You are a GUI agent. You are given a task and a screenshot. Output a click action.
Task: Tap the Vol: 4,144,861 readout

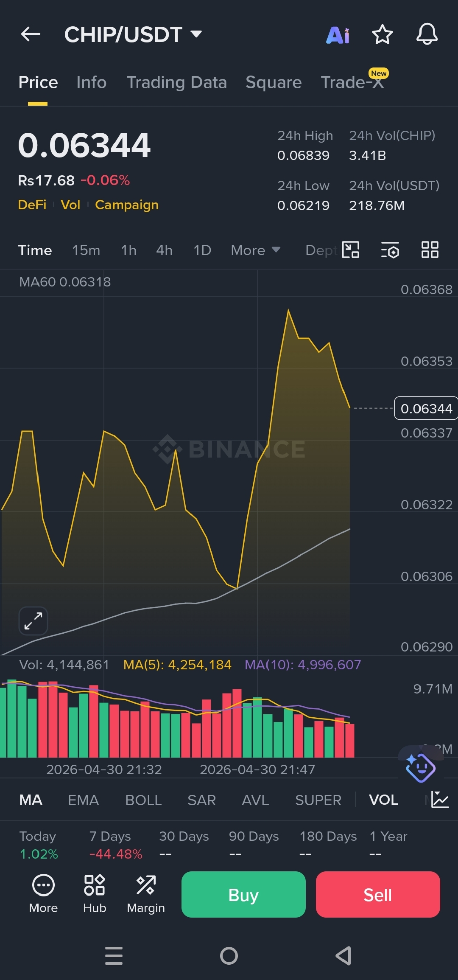point(64,665)
